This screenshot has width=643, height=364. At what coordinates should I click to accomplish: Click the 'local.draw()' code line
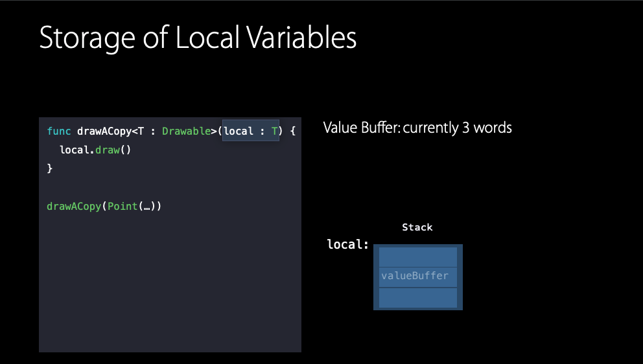95,150
